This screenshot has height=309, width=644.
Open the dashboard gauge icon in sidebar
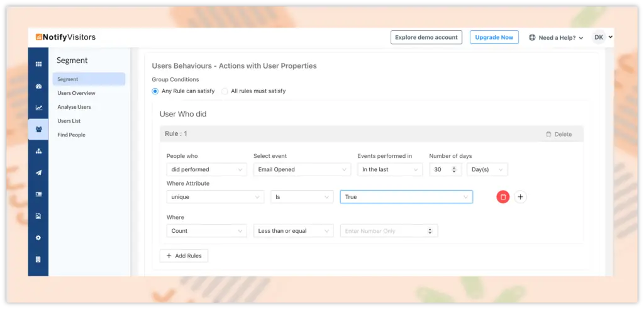[x=38, y=86]
